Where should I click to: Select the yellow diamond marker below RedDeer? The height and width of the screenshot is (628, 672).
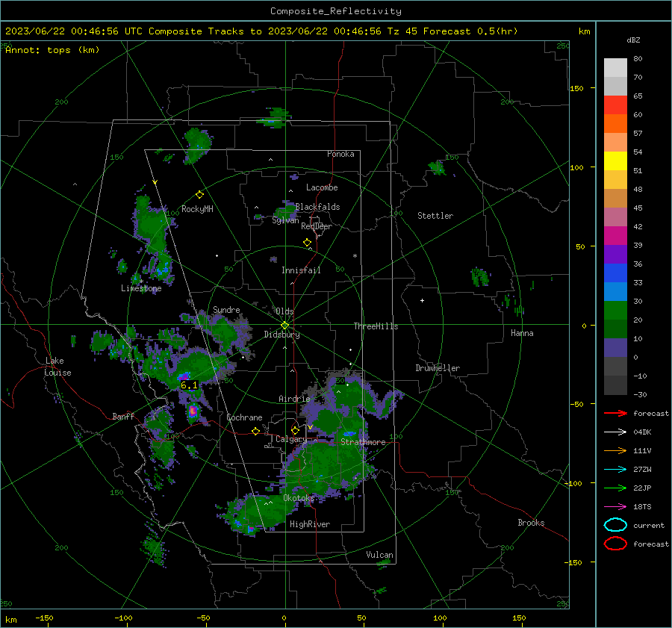click(307, 243)
